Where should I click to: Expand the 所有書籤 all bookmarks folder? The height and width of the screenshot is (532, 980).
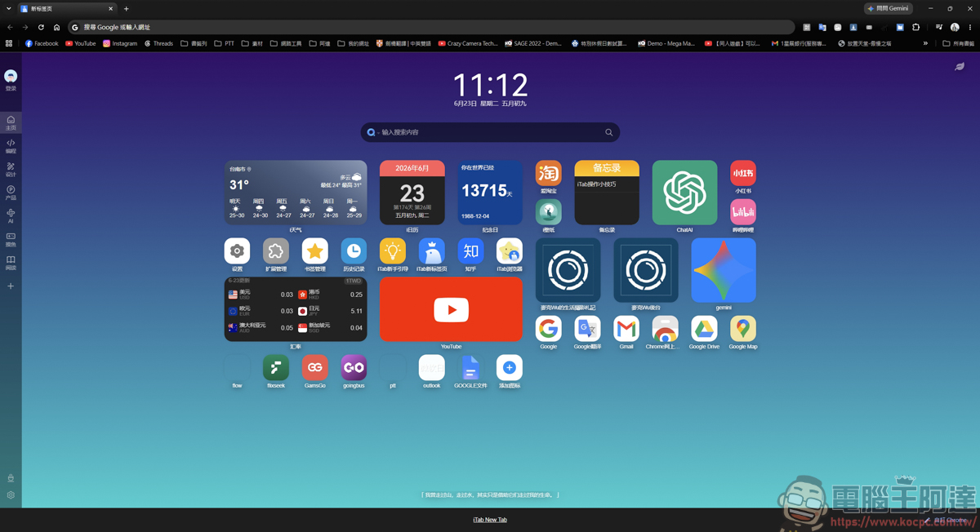coord(959,43)
